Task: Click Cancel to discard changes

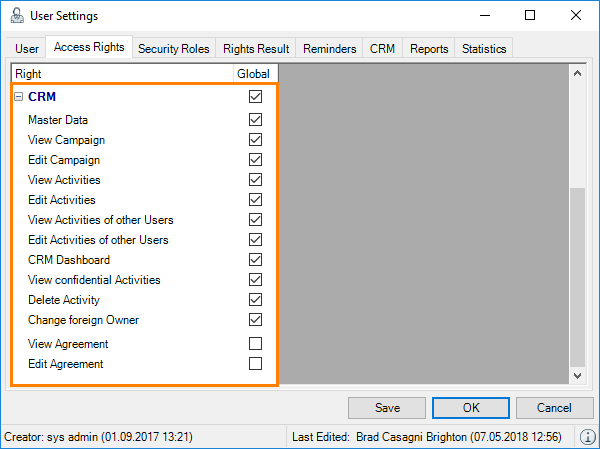Action: click(554, 408)
